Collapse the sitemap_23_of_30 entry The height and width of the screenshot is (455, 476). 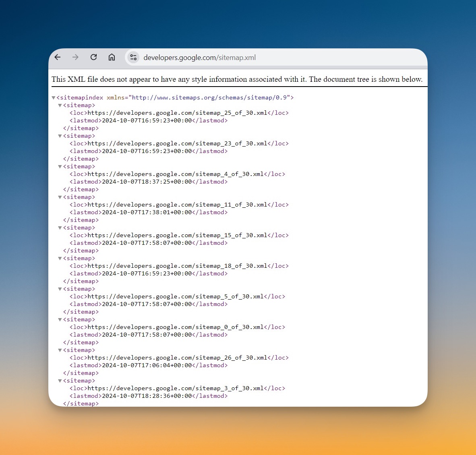(x=60, y=136)
